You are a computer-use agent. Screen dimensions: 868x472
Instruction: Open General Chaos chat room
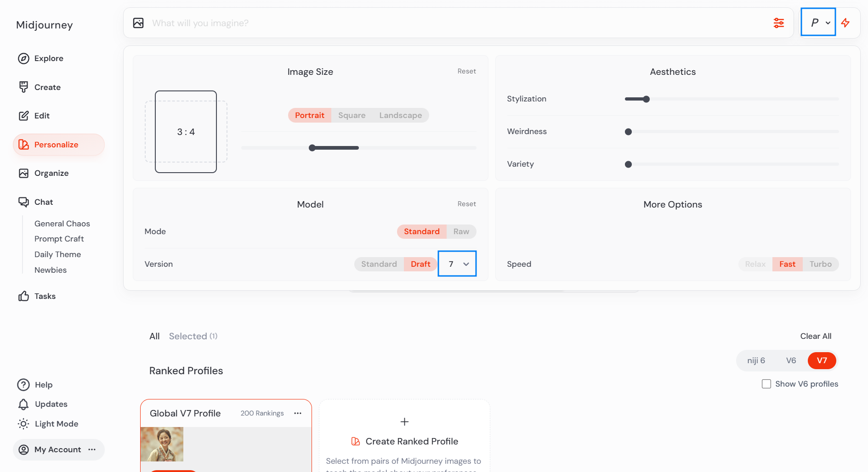(x=62, y=224)
